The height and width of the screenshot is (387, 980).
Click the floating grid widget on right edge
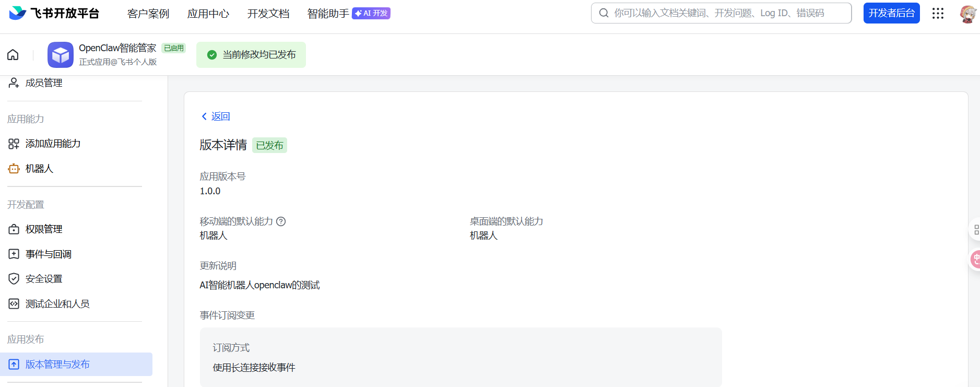pyautogui.click(x=975, y=230)
